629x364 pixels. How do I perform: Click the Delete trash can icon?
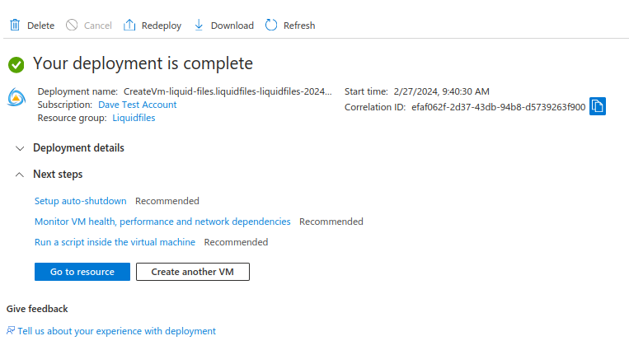(15, 25)
